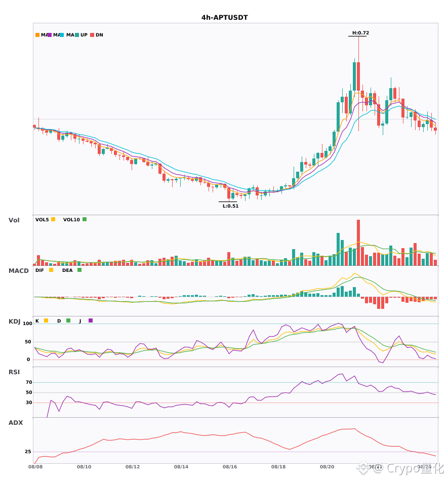This screenshot has height=481, width=448.
Task: Click the 08/10 date tick
Action: 84,467
